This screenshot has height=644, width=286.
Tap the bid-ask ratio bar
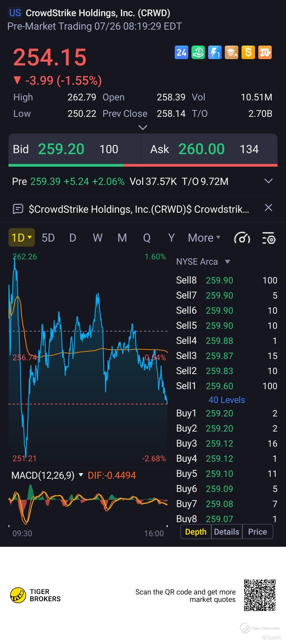coord(143,165)
